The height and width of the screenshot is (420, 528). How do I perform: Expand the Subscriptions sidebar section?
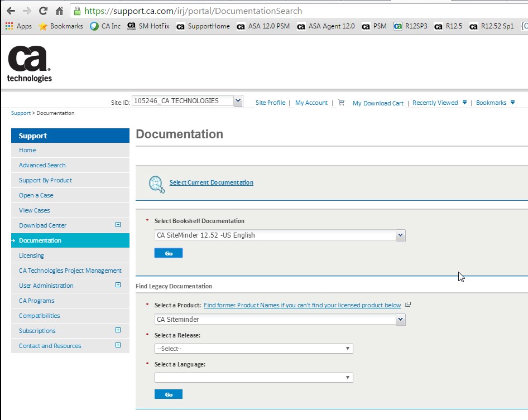117,330
